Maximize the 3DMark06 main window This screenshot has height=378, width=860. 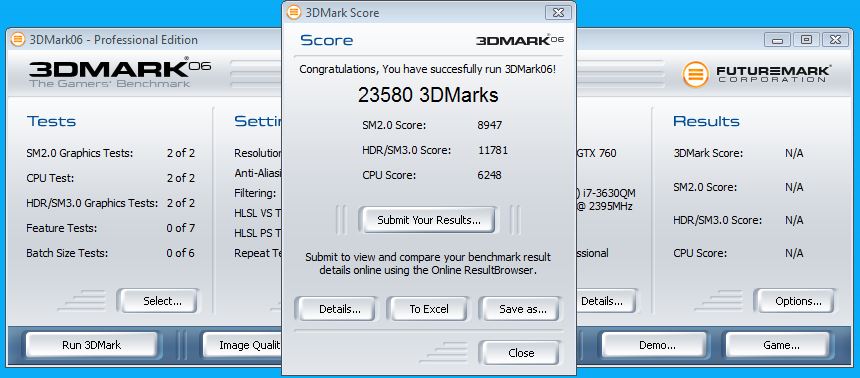(x=806, y=40)
